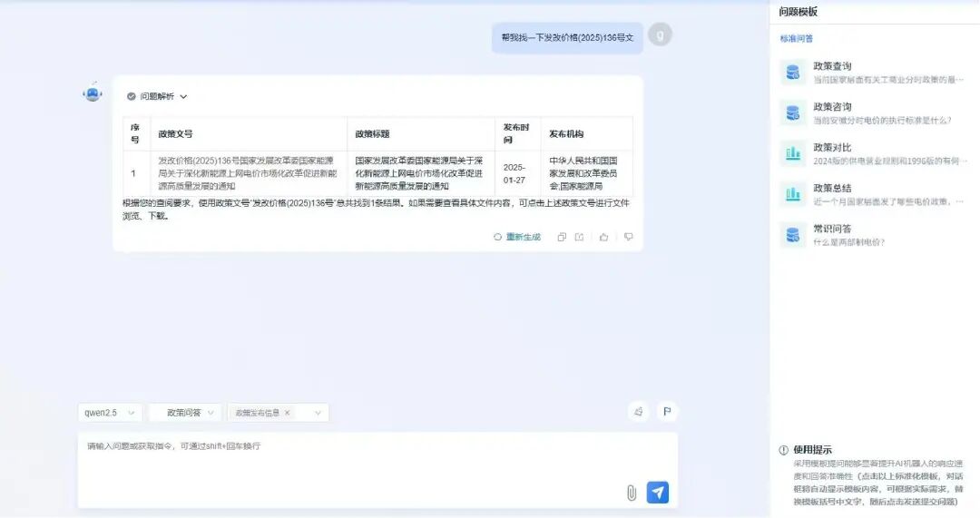
Task: Open policy link 发改价格(2025)136号 in table
Action: [248, 173]
